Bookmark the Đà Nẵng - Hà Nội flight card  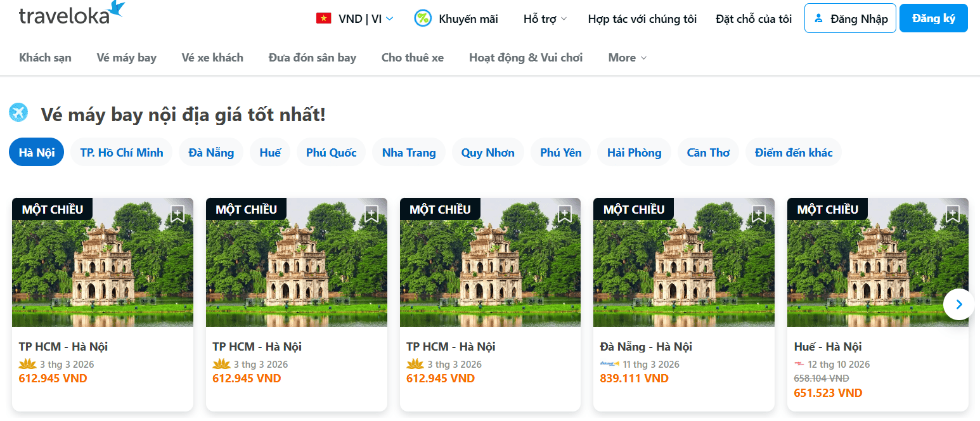[759, 214]
